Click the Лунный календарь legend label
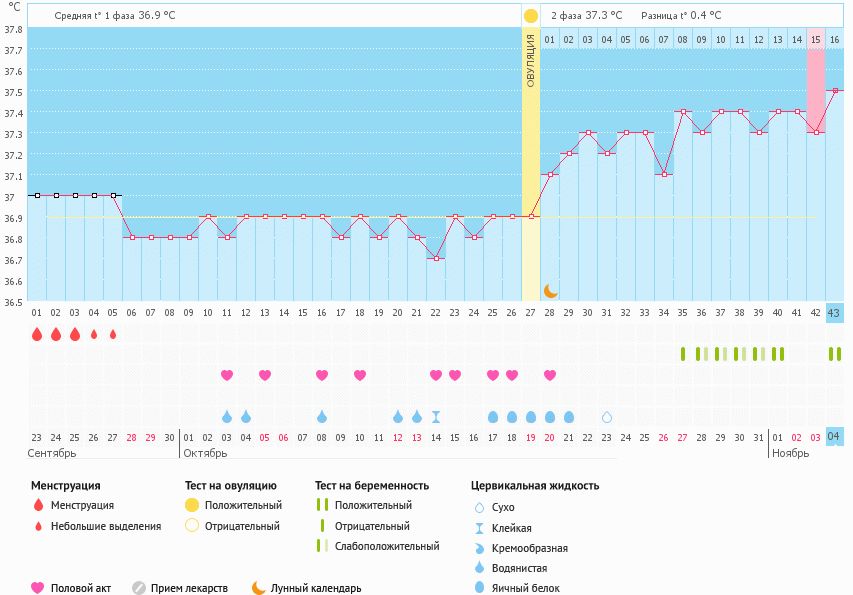Image resolution: width=853 pixels, height=595 pixels. (x=316, y=588)
